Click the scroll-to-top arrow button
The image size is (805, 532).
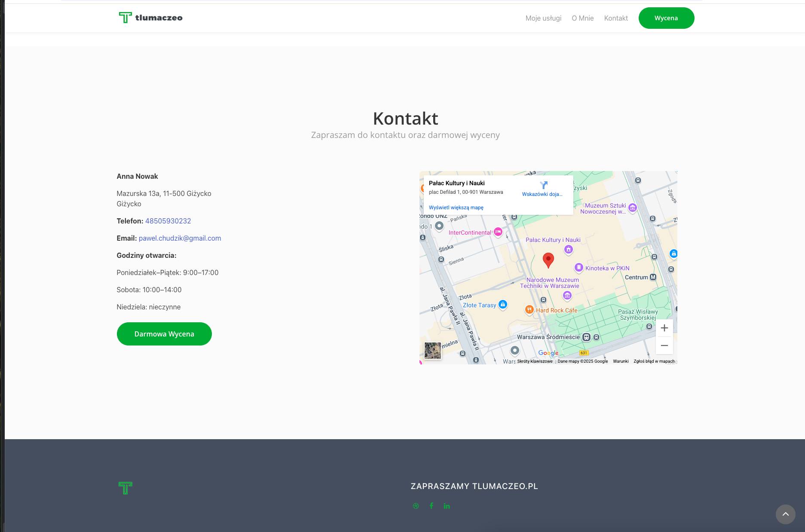point(785,514)
